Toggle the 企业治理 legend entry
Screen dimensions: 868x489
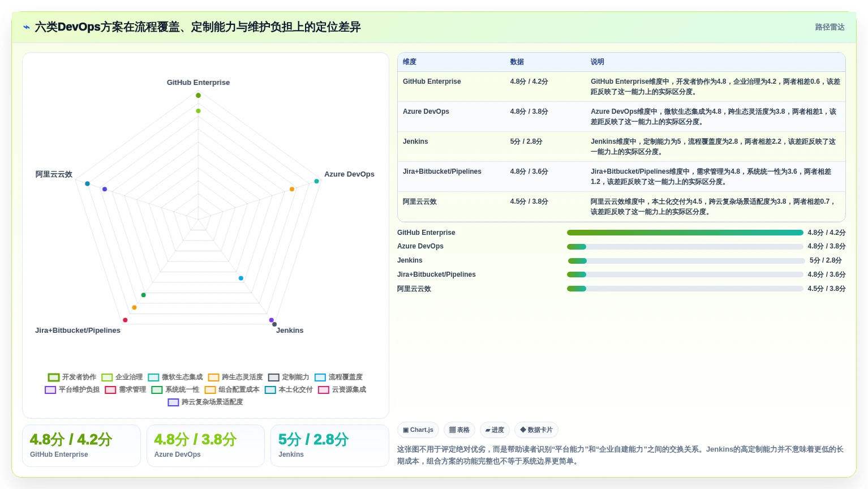[122, 377]
